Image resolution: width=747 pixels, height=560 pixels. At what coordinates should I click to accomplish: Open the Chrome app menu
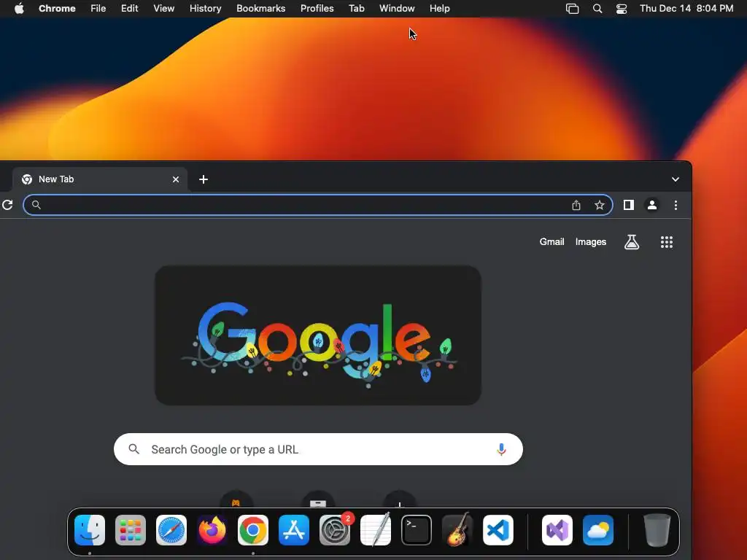point(57,9)
